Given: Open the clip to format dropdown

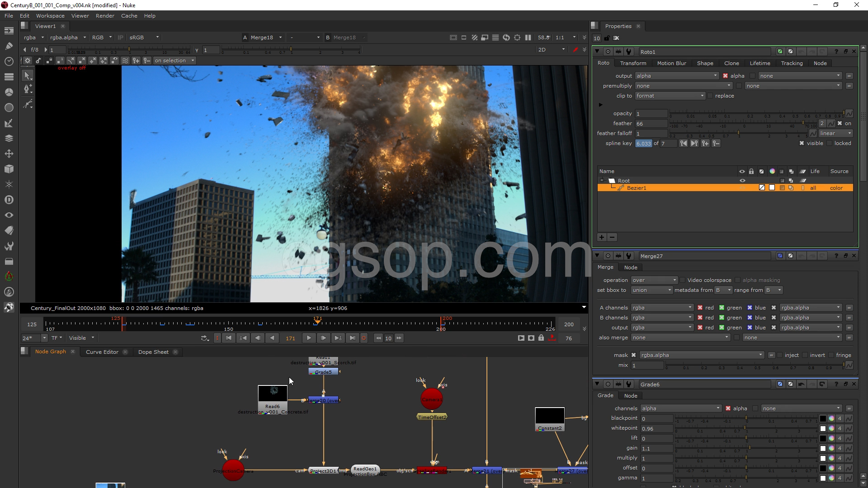Looking at the screenshot, I should (x=670, y=96).
